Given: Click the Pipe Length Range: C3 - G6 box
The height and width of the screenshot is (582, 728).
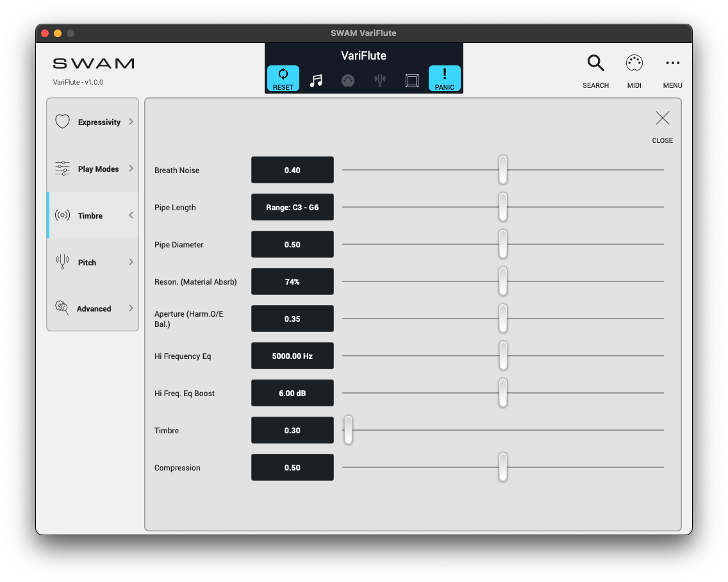Looking at the screenshot, I should (292, 207).
